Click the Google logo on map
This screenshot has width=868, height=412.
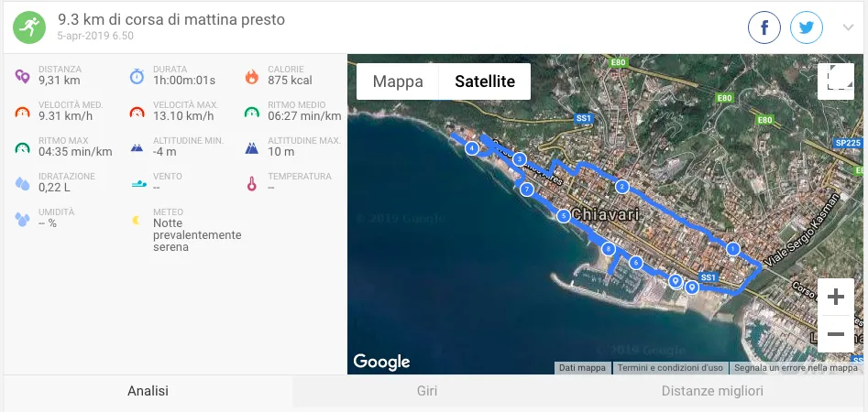pyautogui.click(x=381, y=362)
